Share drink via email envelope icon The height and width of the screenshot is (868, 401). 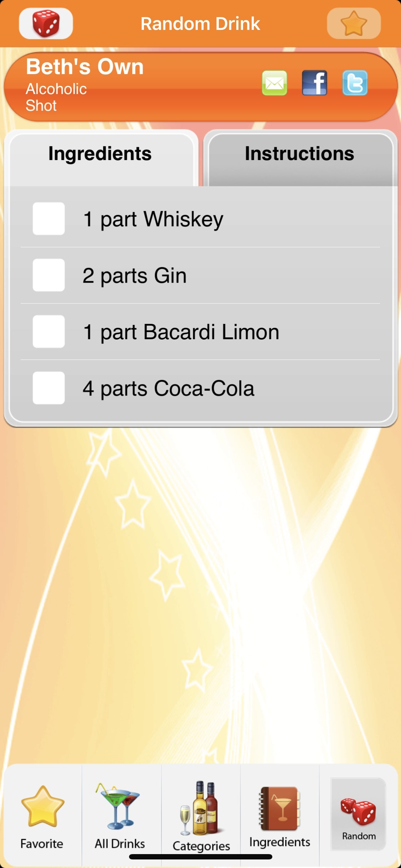[274, 83]
